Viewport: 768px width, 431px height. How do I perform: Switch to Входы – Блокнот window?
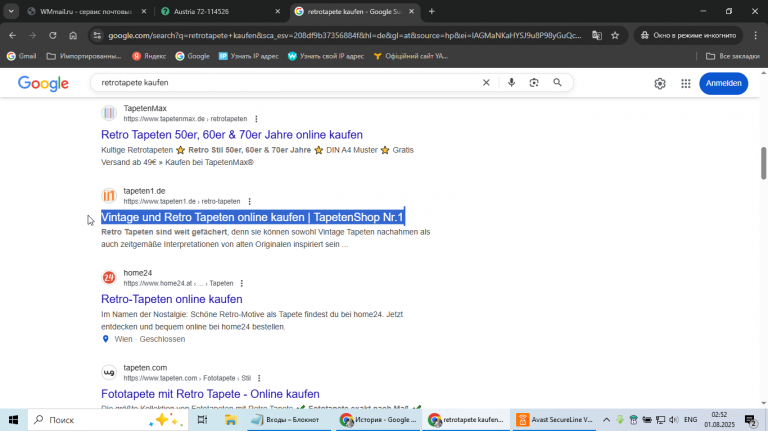[x=287, y=420]
